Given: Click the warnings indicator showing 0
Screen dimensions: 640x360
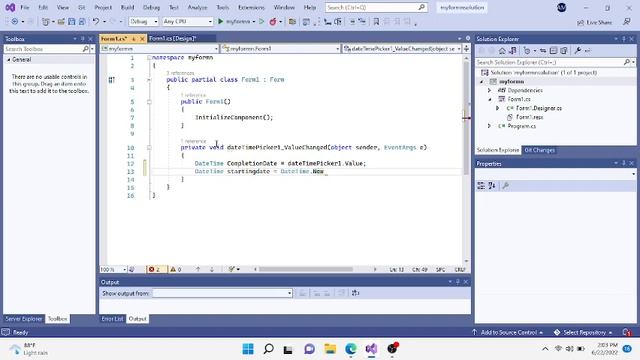Looking at the screenshot, I should pos(176,269).
